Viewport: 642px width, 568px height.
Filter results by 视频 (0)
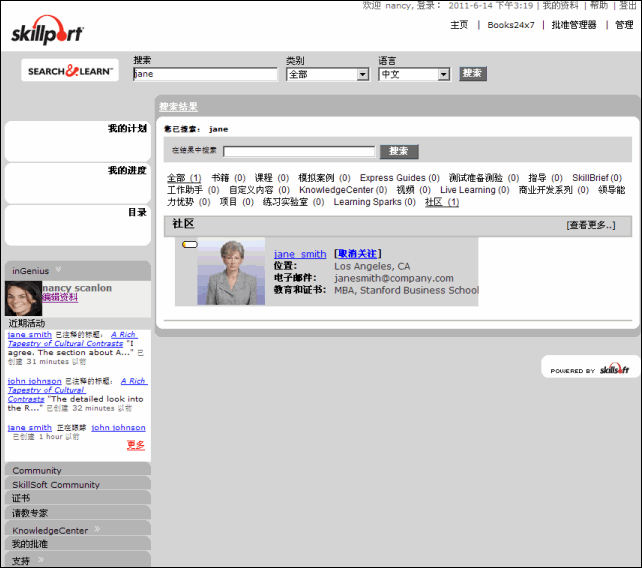(414, 190)
